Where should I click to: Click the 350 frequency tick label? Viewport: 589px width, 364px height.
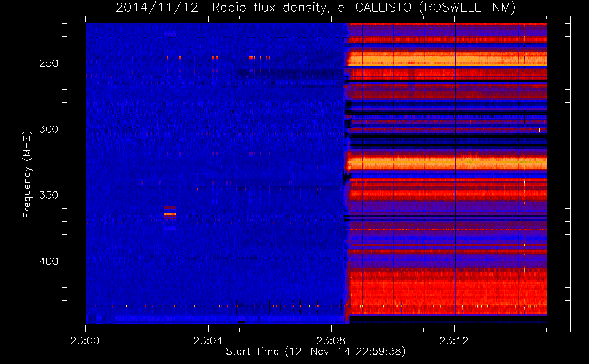[49, 195]
